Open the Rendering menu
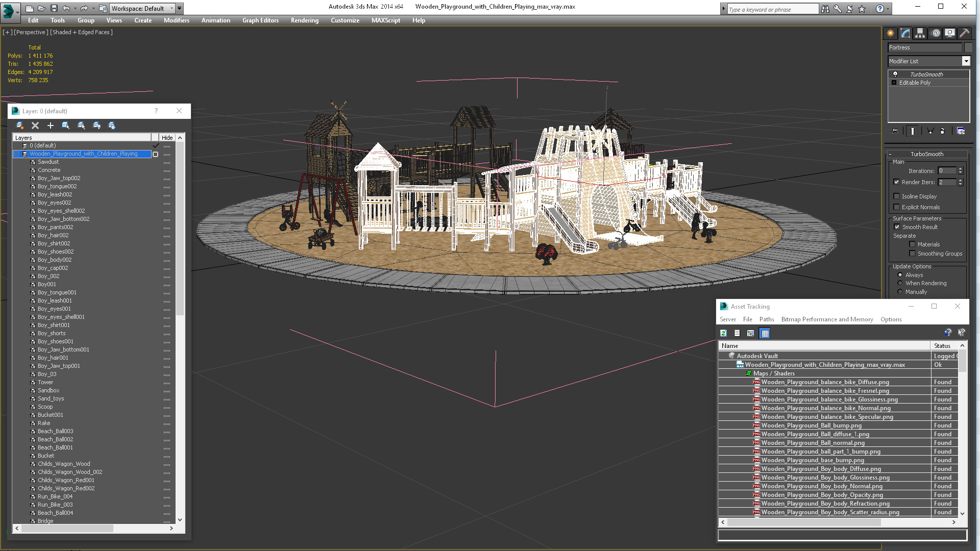Viewport: 980px width, 551px height. pos(304,20)
